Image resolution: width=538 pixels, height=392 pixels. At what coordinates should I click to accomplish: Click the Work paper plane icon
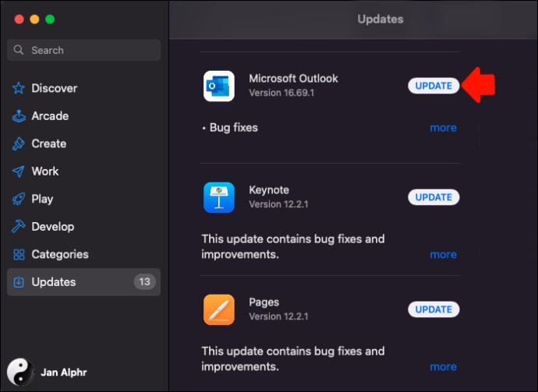[19, 171]
